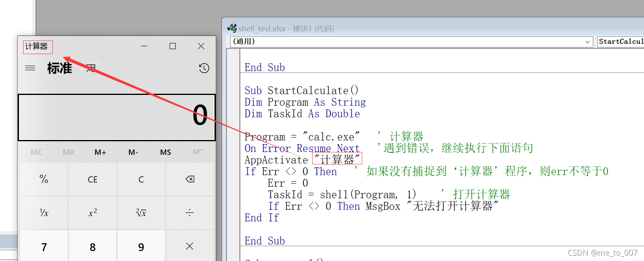Click the MsgBox "无法打开计算器" statement
Image resolution: width=644 pixels, height=261 pixels.
tap(433, 206)
